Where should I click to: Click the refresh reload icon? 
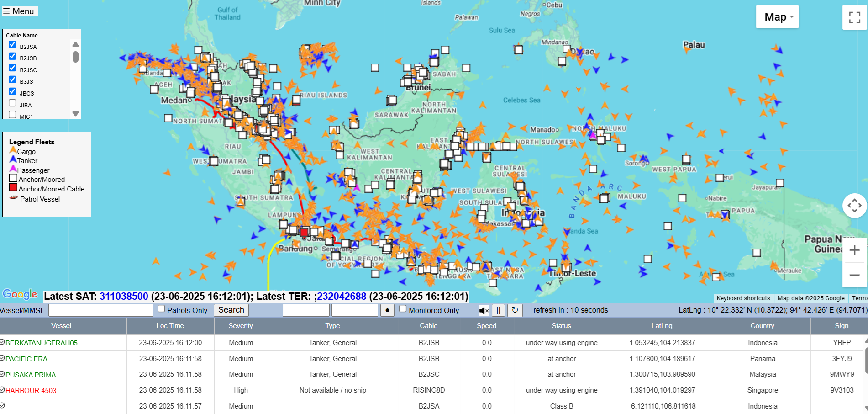[x=515, y=311]
